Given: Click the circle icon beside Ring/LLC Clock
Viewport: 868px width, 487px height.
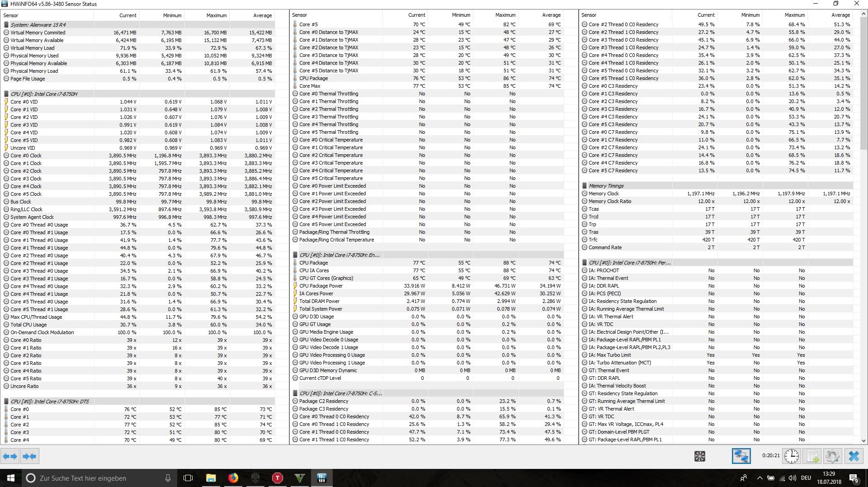Looking at the screenshot, I should pyautogui.click(x=6, y=209).
